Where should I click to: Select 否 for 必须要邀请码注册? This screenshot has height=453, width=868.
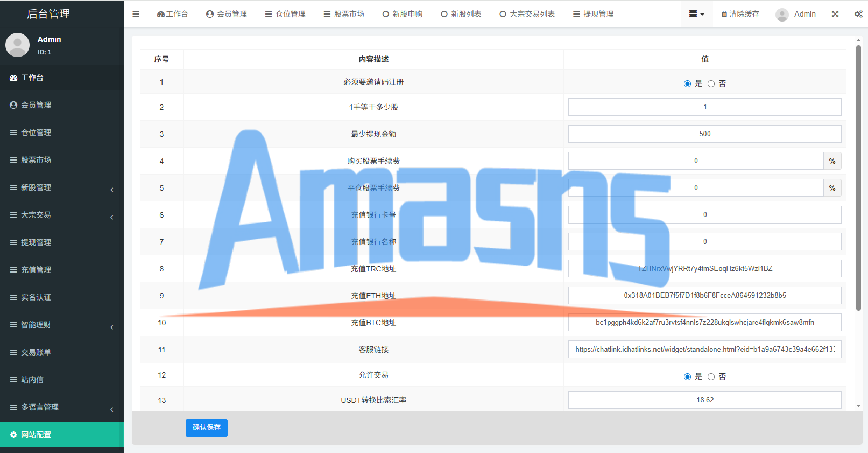(x=711, y=83)
